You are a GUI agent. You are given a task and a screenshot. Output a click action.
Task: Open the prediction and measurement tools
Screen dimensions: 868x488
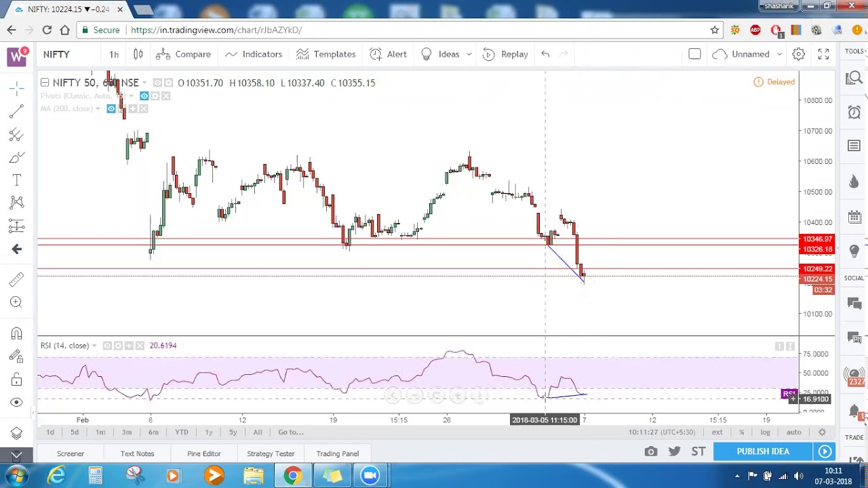[x=17, y=225]
